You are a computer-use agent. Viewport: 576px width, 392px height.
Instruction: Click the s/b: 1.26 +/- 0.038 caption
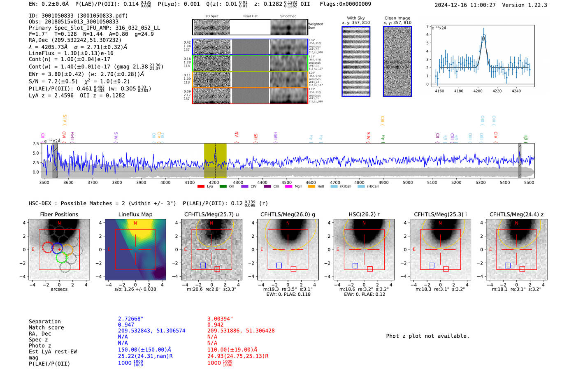click(135, 289)
